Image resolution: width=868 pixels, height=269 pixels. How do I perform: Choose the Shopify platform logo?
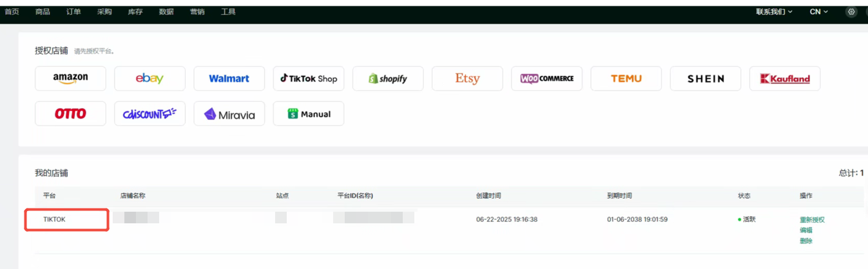(x=388, y=79)
